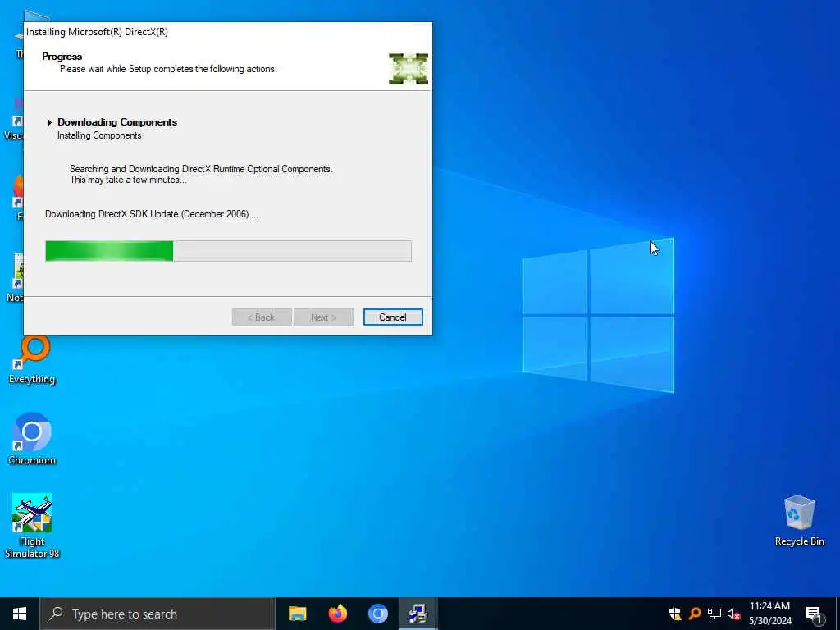Click the disabled Next button

click(x=323, y=317)
